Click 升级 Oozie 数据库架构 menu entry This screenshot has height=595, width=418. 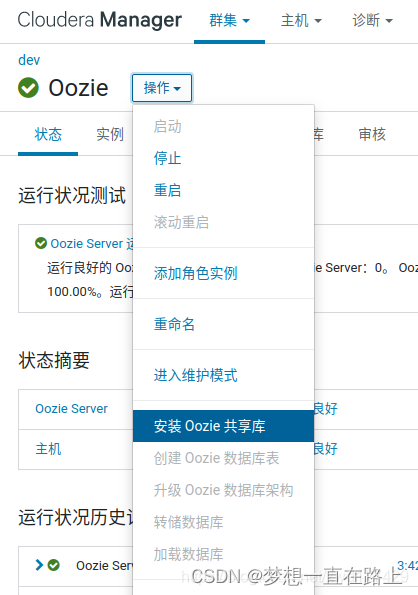click(x=223, y=490)
